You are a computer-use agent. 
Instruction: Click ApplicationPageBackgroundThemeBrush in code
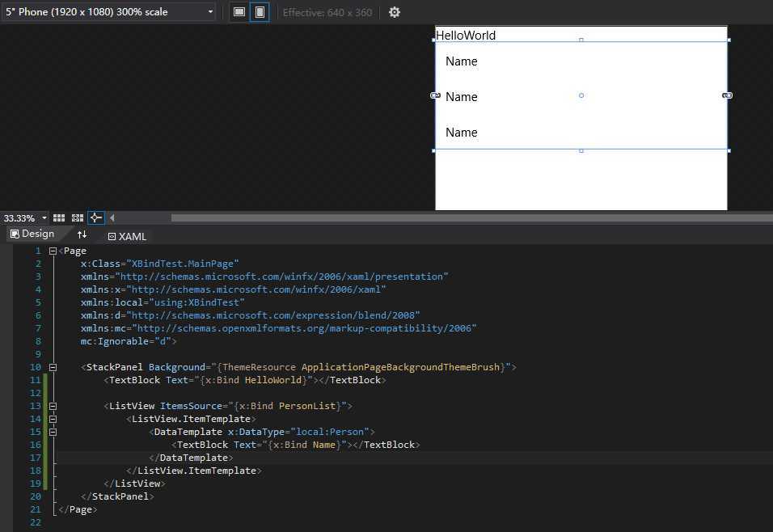400,367
